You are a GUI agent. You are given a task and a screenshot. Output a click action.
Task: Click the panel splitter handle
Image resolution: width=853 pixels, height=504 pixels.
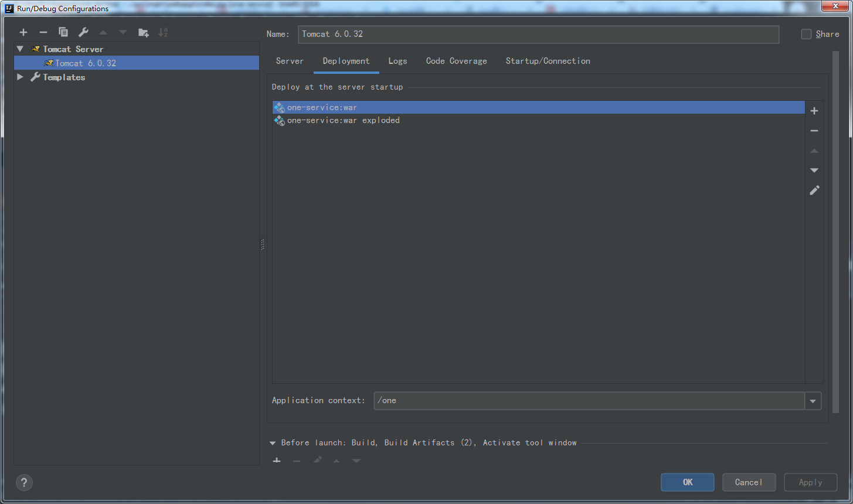coord(262,245)
